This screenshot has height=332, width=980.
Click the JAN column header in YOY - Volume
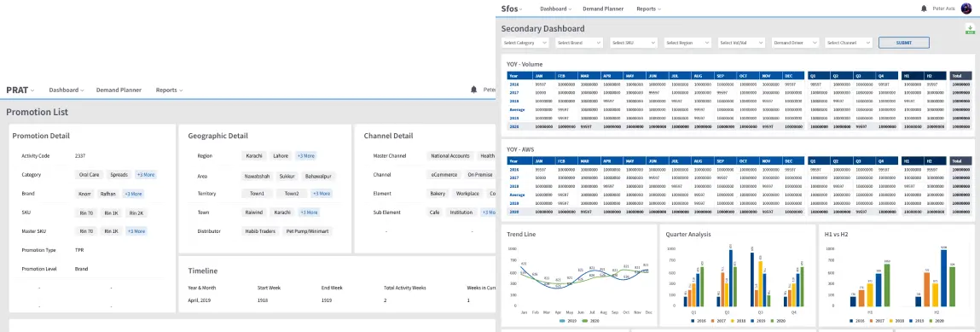click(543, 76)
